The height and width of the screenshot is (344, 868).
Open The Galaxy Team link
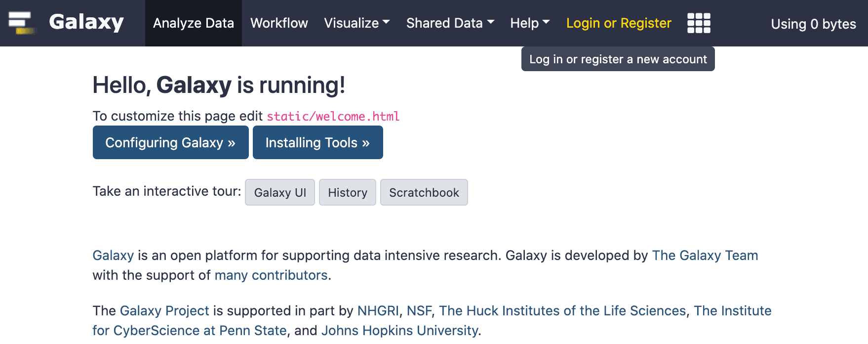[x=705, y=256]
